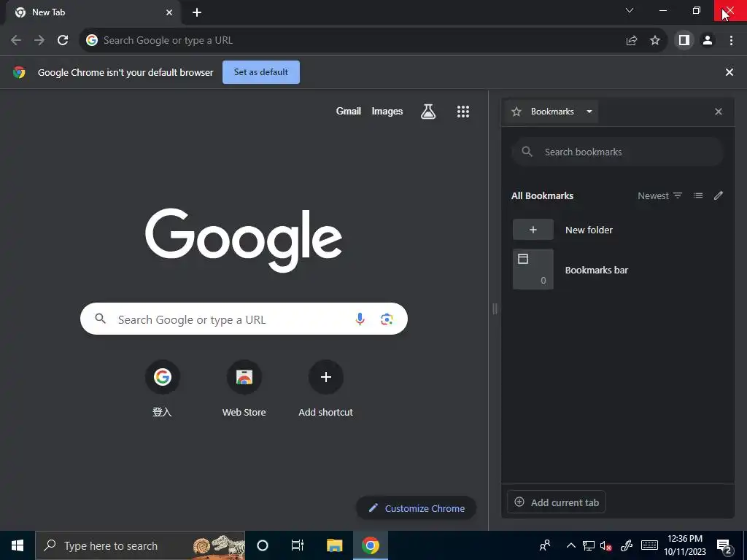The image size is (747, 560).
Task: Toggle the side panel button in toolbar
Action: [684, 41]
